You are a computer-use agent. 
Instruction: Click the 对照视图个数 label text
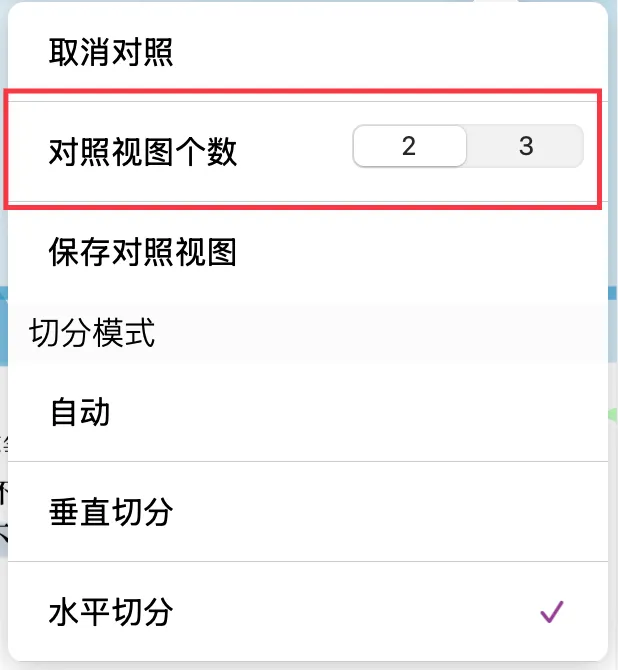point(143,152)
